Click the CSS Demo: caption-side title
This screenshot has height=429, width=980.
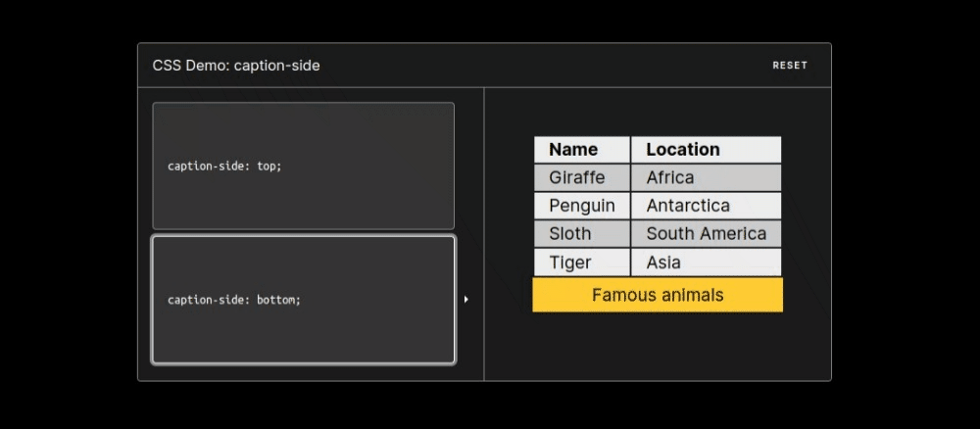coord(236,66)
